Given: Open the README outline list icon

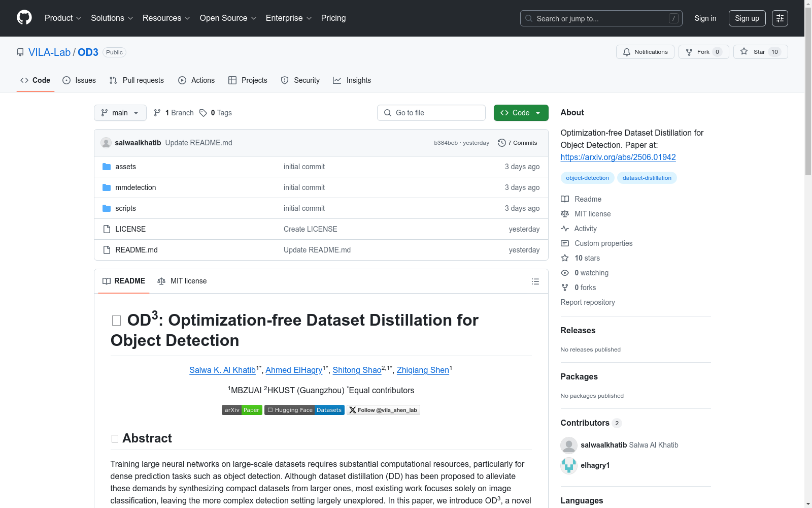Looking at the screenshot, I should [x=535, y=281].
